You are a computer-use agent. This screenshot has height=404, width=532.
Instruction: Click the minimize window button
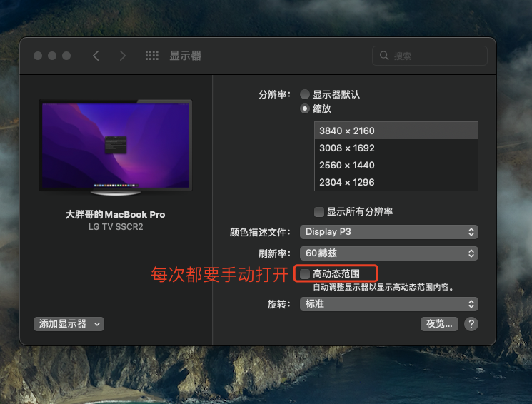pyautogui.click(x=52, y=56)
